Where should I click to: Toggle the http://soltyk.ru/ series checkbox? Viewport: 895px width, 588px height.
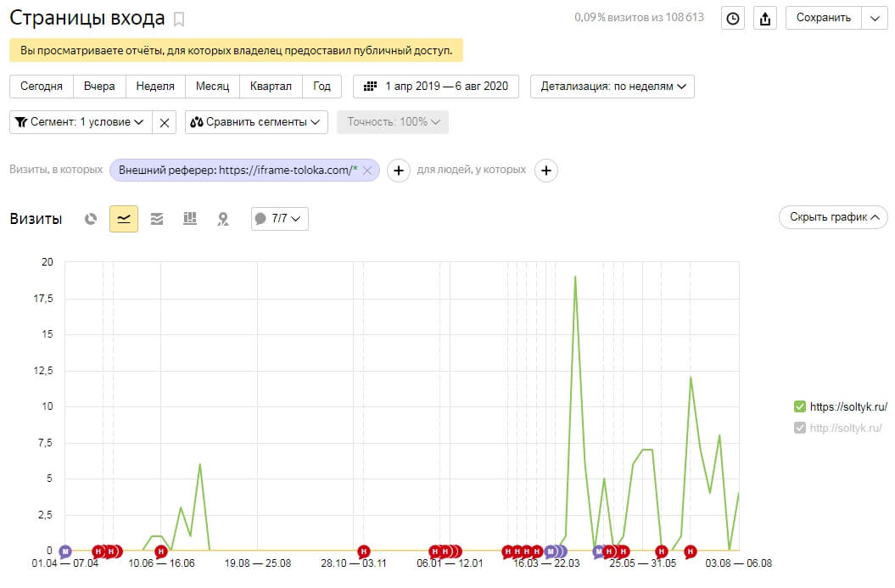coord(800,428)
